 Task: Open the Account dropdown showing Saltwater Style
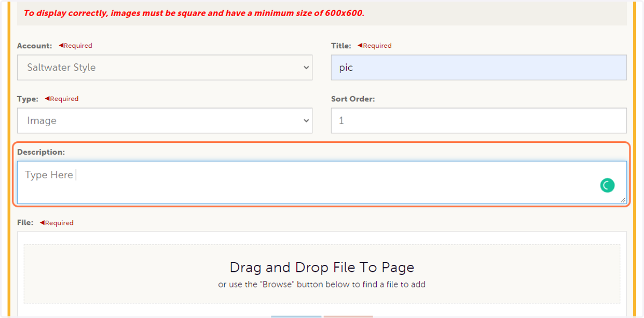point(165,68)
